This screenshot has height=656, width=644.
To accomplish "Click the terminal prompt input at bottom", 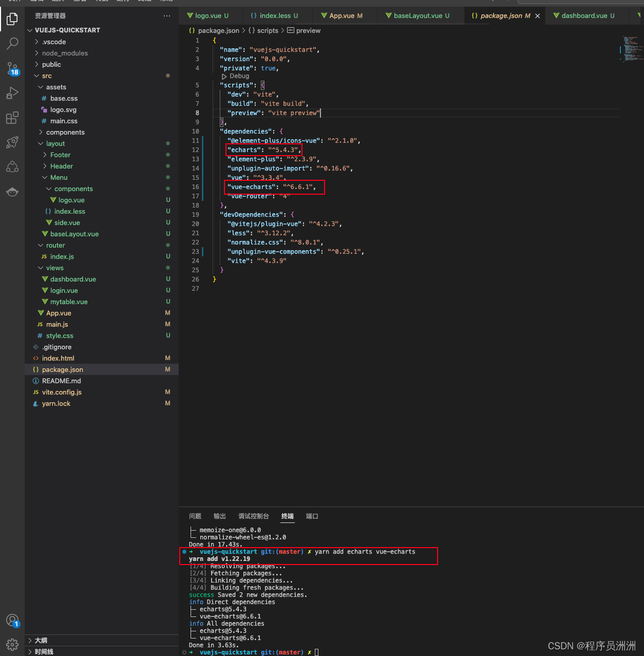I will pyautogui.click(x=317, y=652).
